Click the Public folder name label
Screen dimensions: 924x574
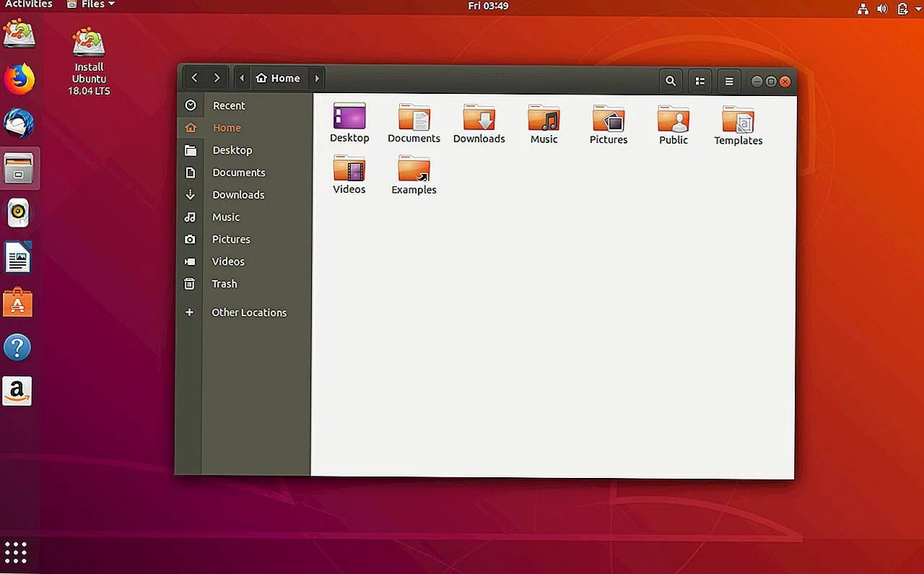click(x=674, y=140)
